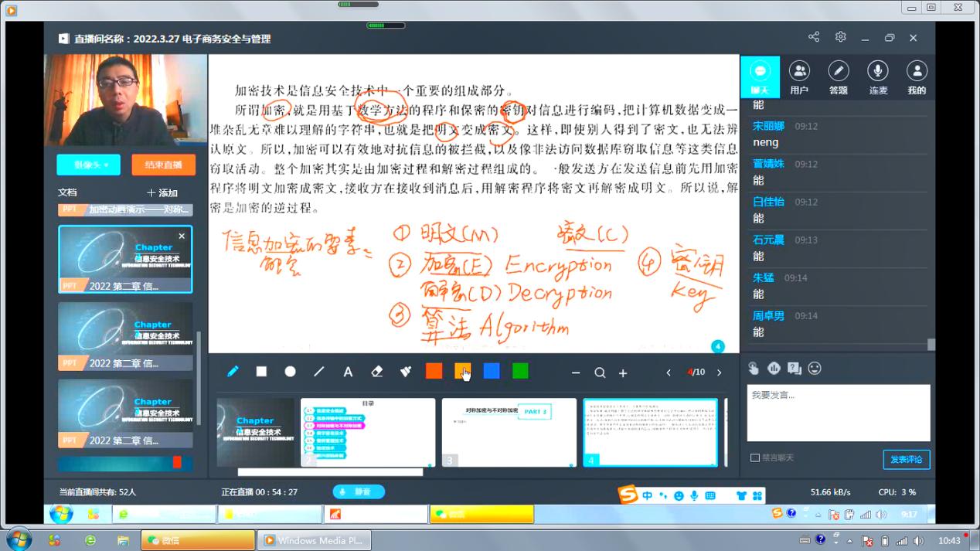Screen dimensions: 980x551
Task: Open the share icon in title bar
Action: pos(814,37)
